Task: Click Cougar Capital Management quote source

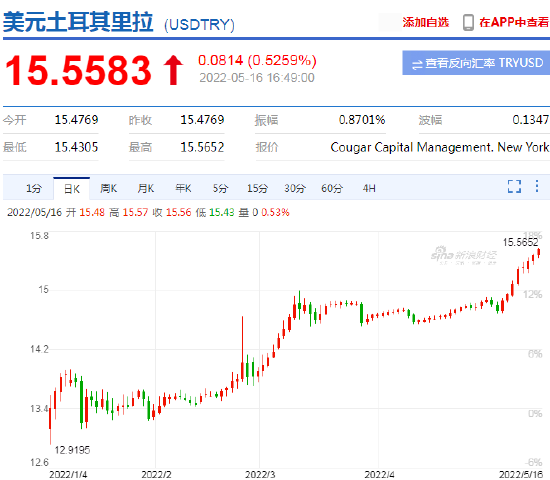Action: tap(440, 147)
